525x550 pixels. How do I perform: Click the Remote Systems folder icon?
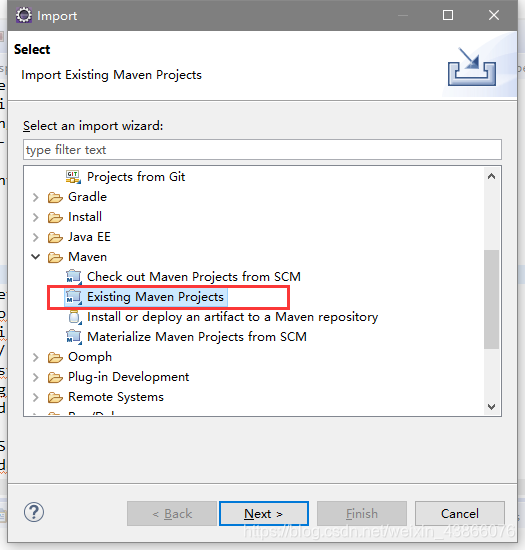coord(55,397)
